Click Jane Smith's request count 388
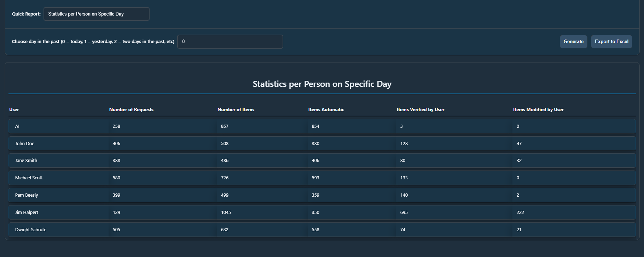Image resolution: width=644 pixels, height=257 pixels. click(116, 160)
